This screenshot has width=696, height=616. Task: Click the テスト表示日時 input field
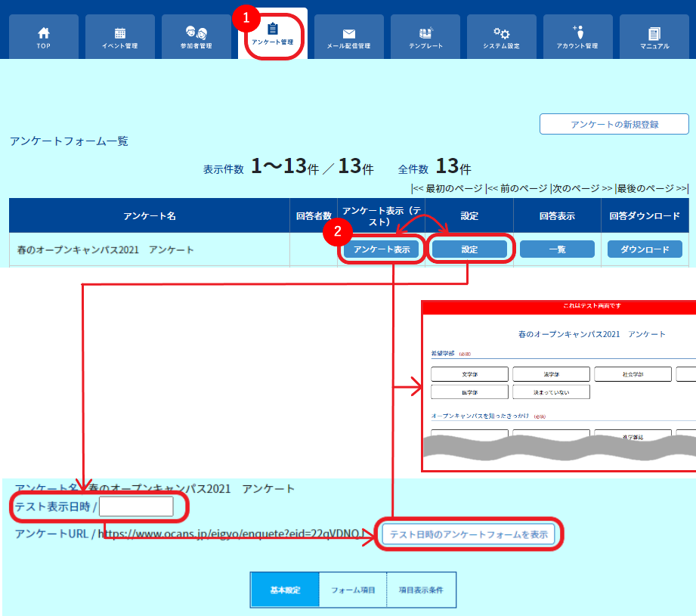pyautogui.click(x=136, y=506)
